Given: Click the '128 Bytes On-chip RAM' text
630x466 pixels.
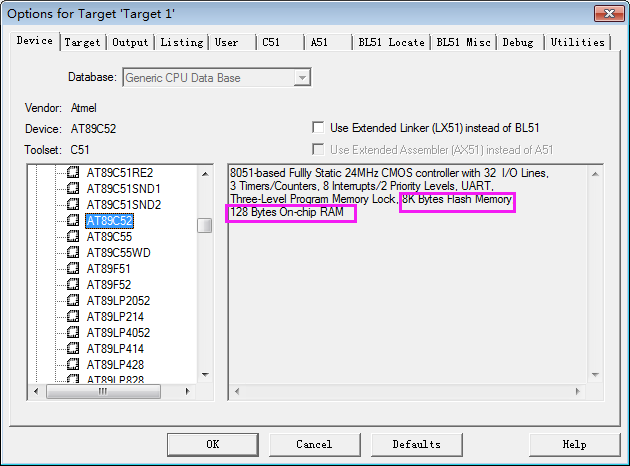Looking at the screenshot, I should [287, 212].
